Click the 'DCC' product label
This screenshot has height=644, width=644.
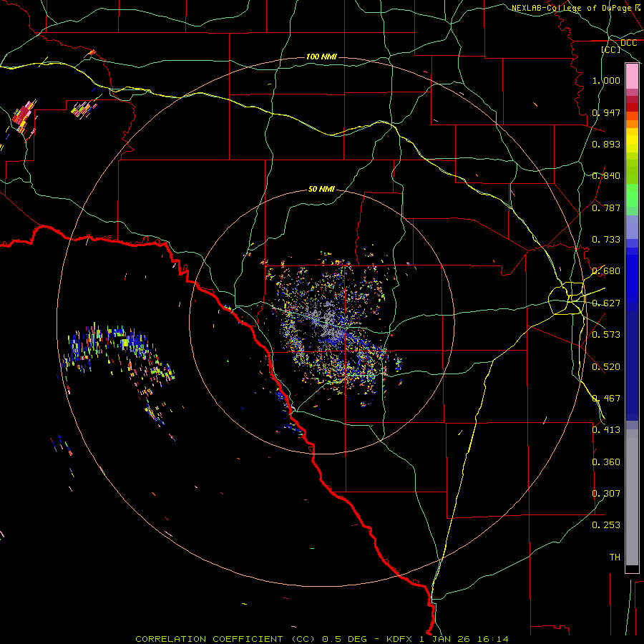628,43
